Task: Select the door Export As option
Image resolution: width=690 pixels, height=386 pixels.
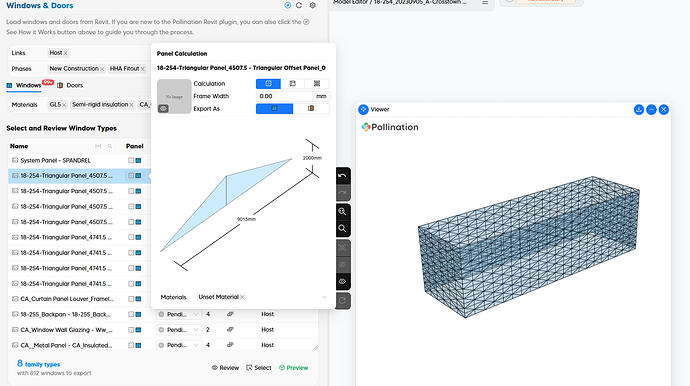Action: click(x=311, y=108)
